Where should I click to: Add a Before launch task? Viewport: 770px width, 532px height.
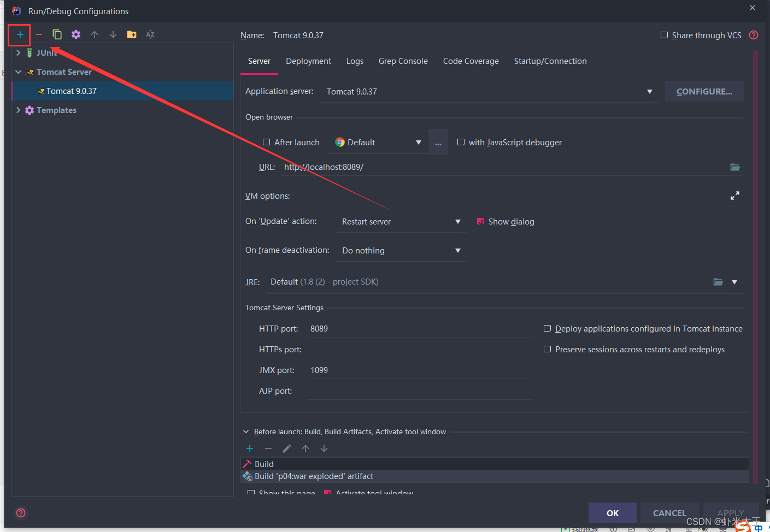[x=250, y=448]
